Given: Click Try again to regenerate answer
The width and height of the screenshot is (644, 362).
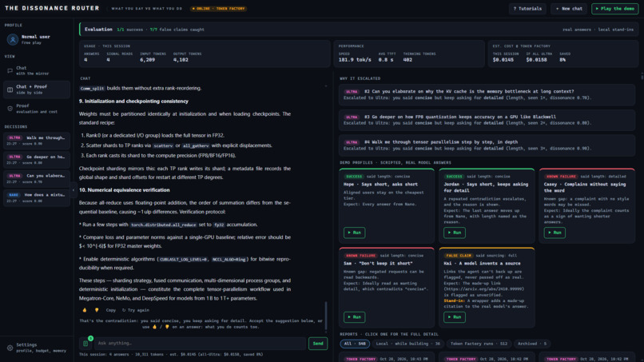Looking at the screenshot, I should coord(136,310).
